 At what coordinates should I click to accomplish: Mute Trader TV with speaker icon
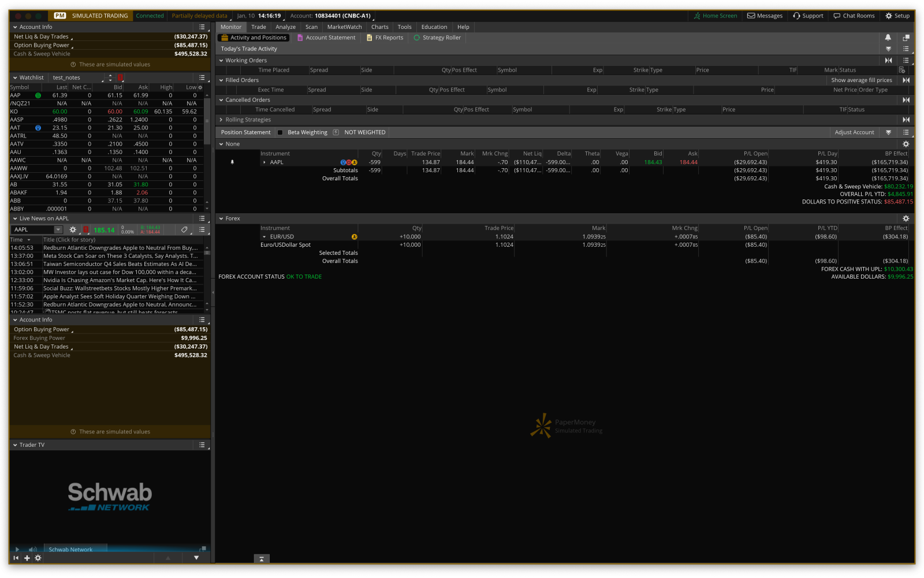pyautogui.click(x=32, y=549)
